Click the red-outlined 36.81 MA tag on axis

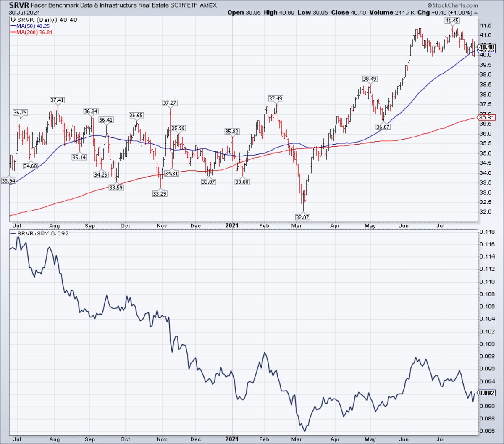coord(486,118)
